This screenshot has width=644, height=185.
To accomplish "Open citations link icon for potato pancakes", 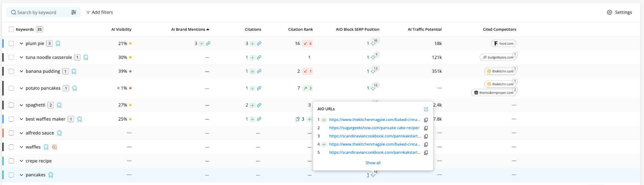I will click(259, 88).
